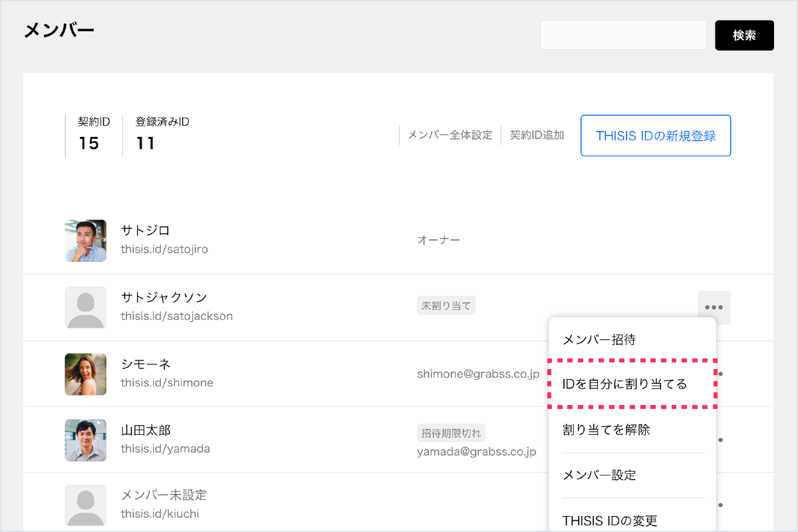Select 割り当てを解除 menu option
798x532 pixels.
pyautogui.click(x=606, y=430)
